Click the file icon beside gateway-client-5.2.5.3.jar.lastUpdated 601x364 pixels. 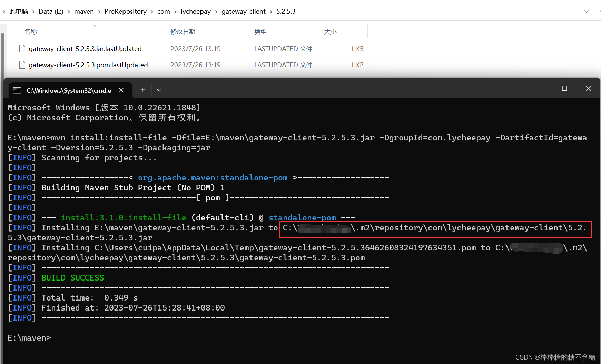pos(22,49)
